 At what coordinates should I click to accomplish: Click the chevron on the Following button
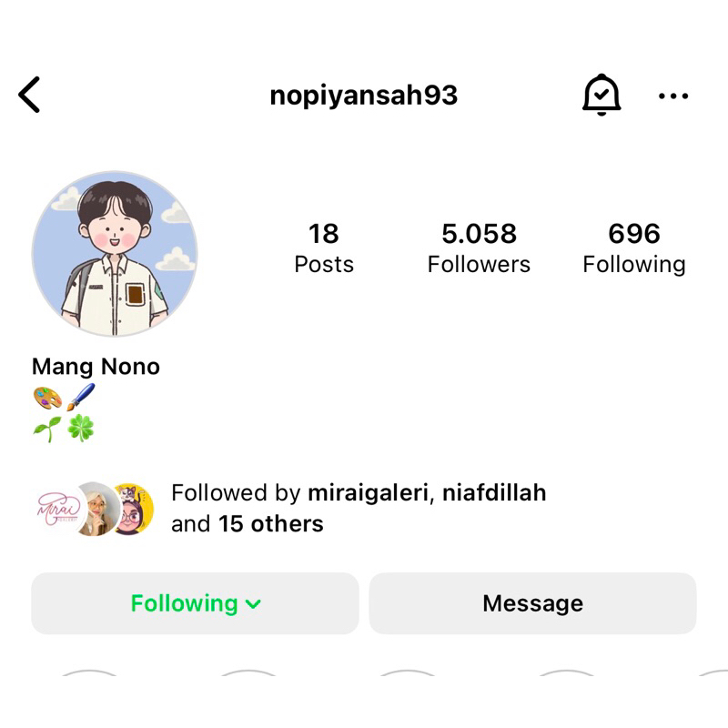click(253, 604)
